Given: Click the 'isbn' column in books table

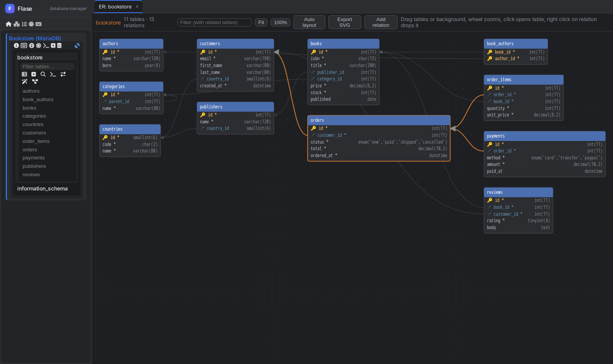Looking at the screenshot, I should click(343, 59).
